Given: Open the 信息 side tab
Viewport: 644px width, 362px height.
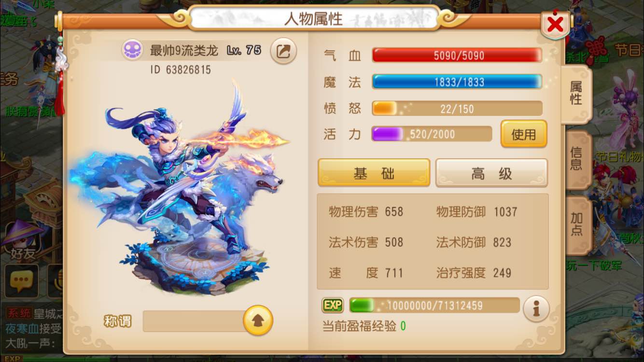Looking at the screenshot, I should pos(576,159).
